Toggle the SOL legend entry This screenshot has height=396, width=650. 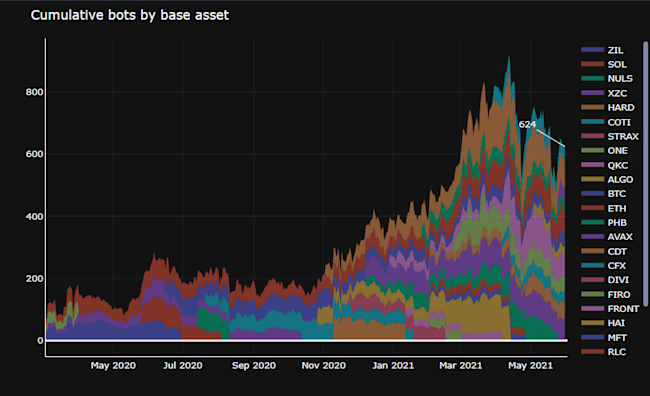(604, 64)
